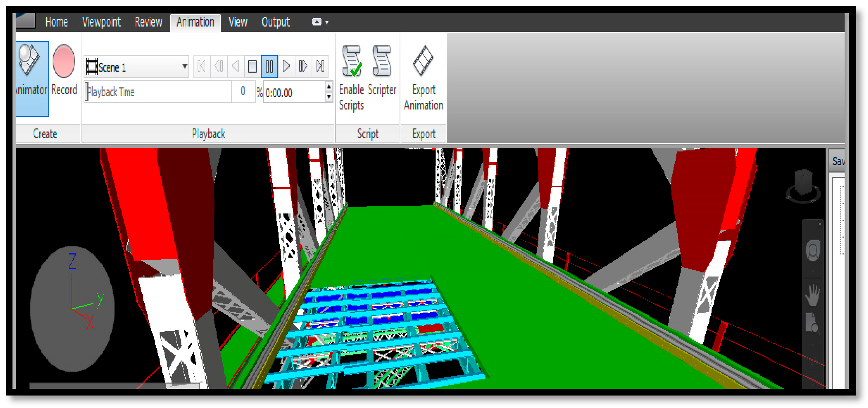Open the Output ribbon tab
This screenshot has height=408, width=868.
click(275, 22)
